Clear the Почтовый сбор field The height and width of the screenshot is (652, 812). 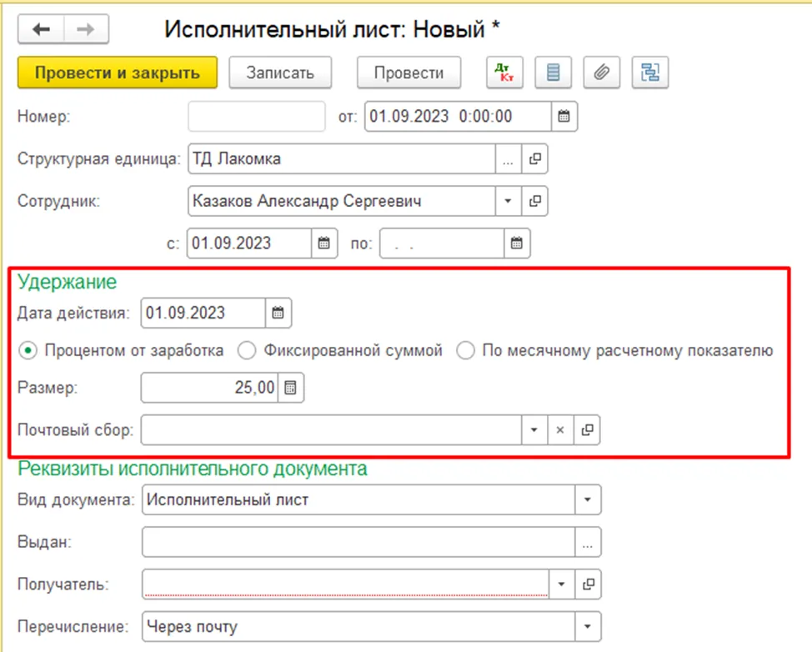point(560,430)
